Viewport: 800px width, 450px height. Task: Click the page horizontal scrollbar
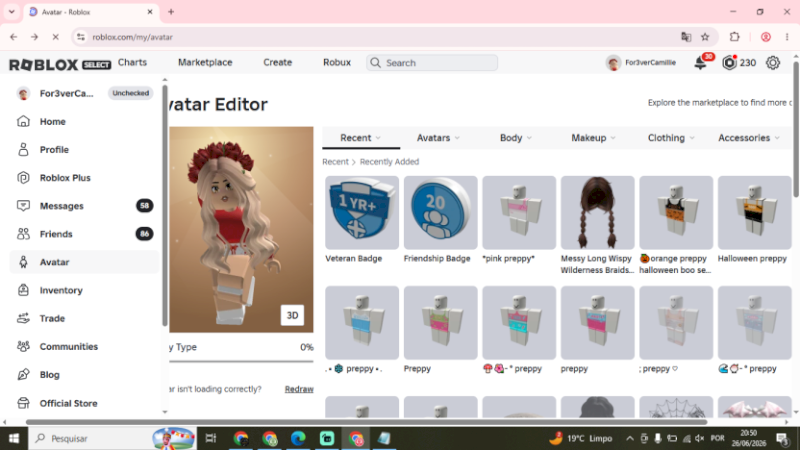tap(366, 422)
